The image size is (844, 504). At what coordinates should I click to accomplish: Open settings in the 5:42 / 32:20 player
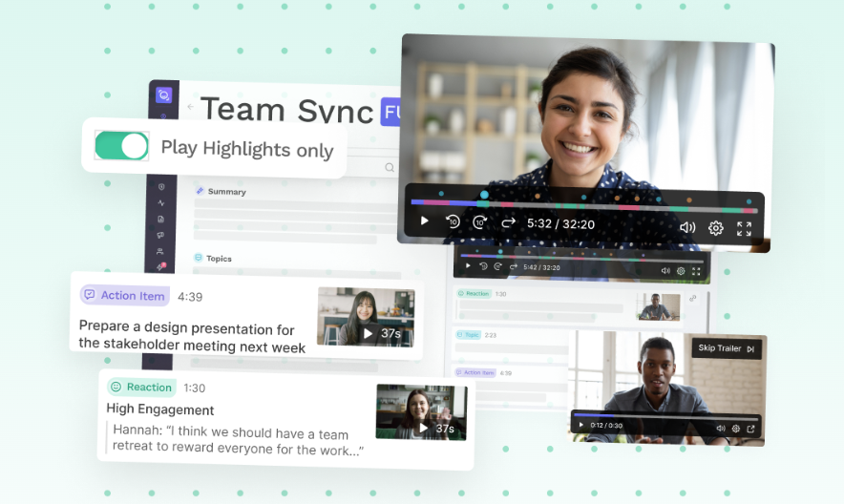click(x=681, y=271)
